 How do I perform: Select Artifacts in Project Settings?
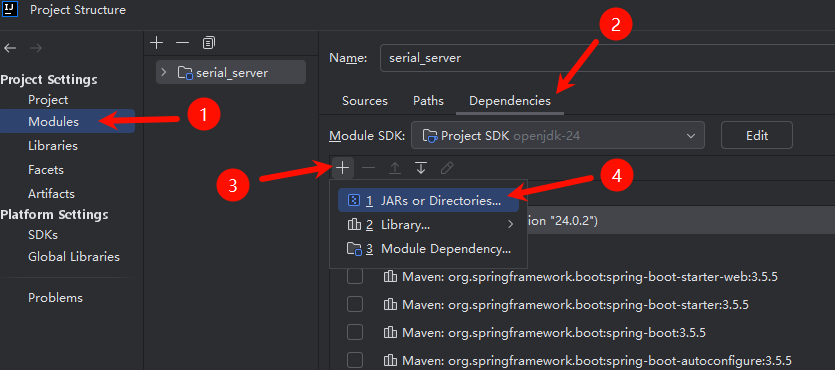(51, 194)
